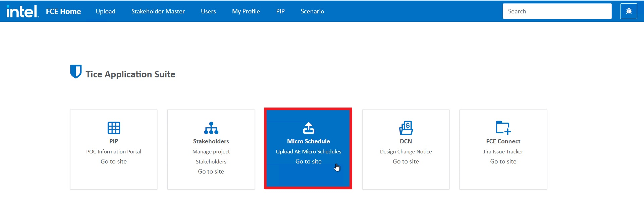Follow Go to site under PIP card

click(x=114, y=161)
